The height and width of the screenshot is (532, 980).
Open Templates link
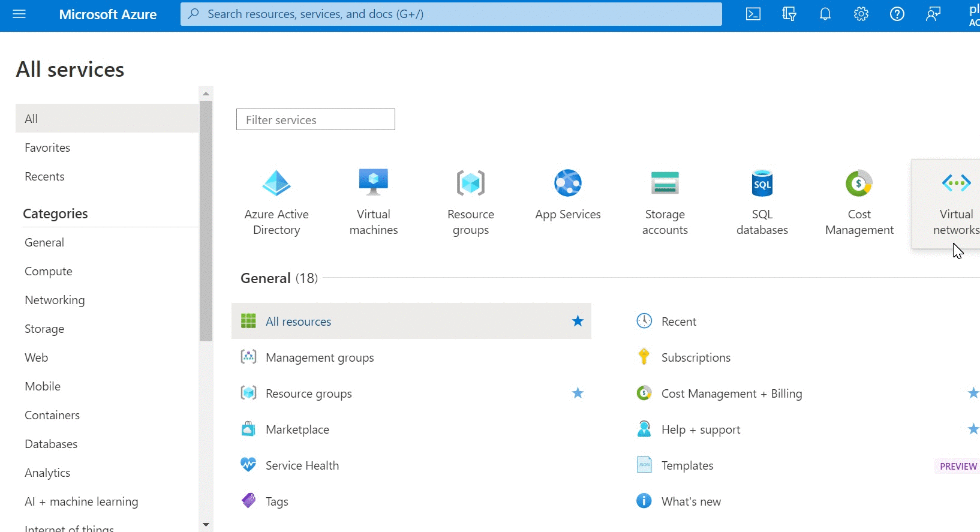687,465
